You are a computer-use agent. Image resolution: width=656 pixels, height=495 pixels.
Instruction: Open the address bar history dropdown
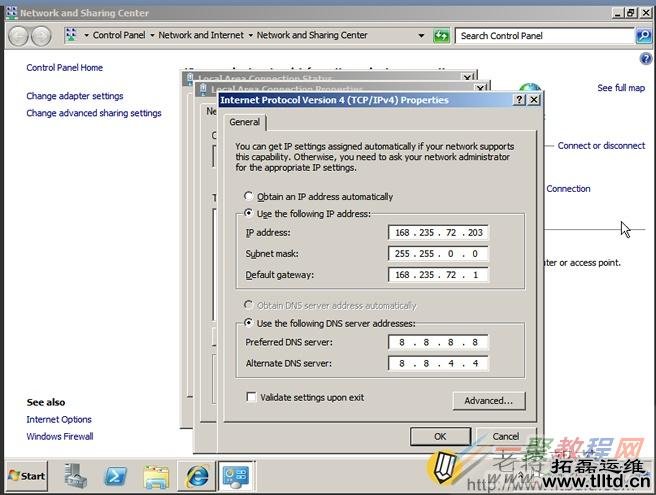421,36
